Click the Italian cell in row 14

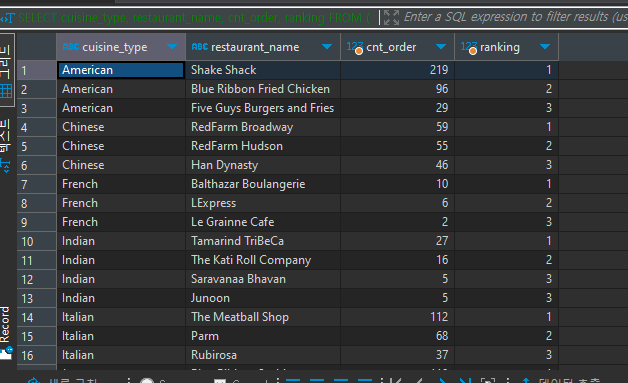pyautogui.click(x=121, y=317)
